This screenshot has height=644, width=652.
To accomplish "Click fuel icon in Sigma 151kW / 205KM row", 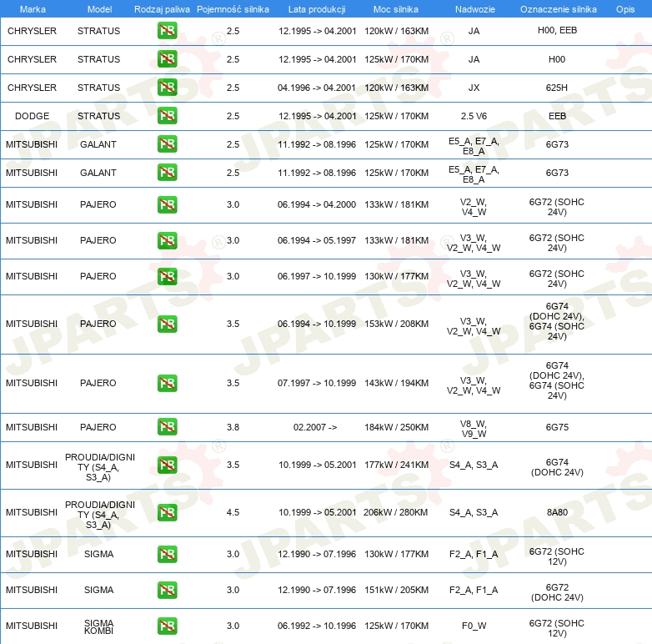I will click(167, 590).
